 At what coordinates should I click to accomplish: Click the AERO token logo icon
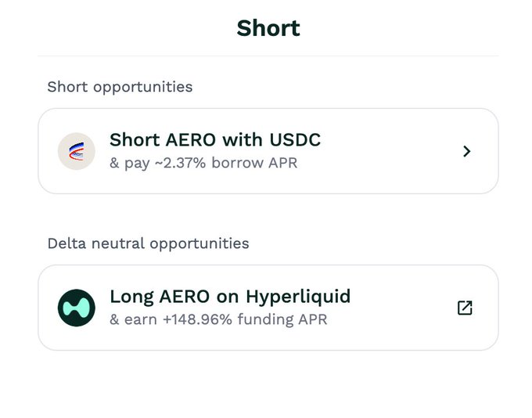point(77,151)
